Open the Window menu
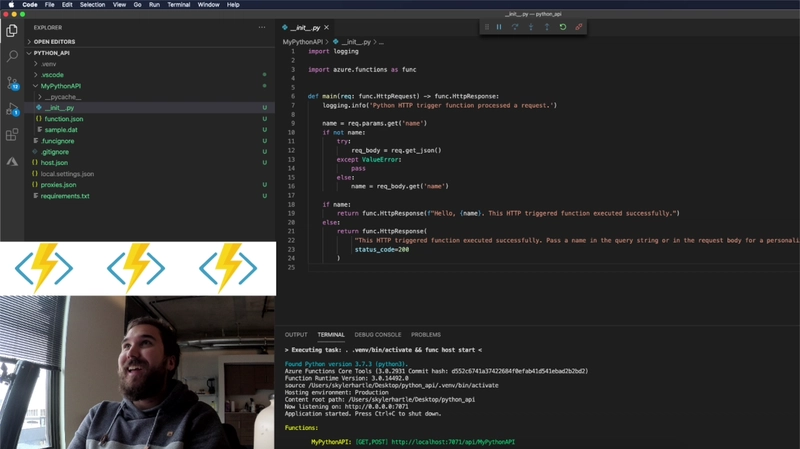 (208, 5)
